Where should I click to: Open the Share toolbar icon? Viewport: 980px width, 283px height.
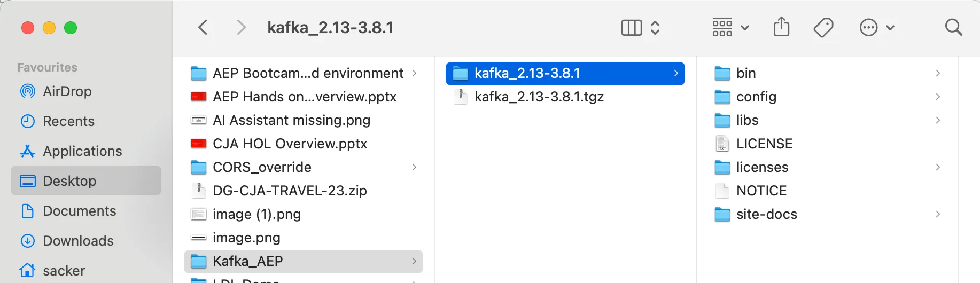coord(781,27)
